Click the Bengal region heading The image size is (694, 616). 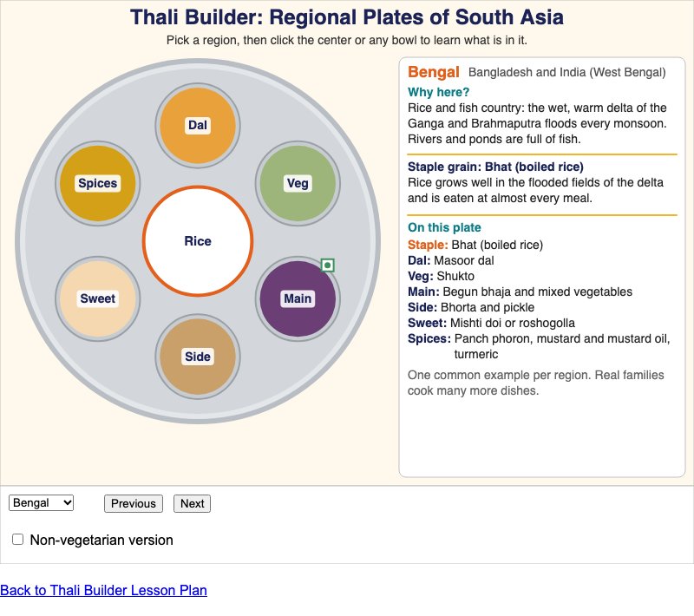[434, 72]
